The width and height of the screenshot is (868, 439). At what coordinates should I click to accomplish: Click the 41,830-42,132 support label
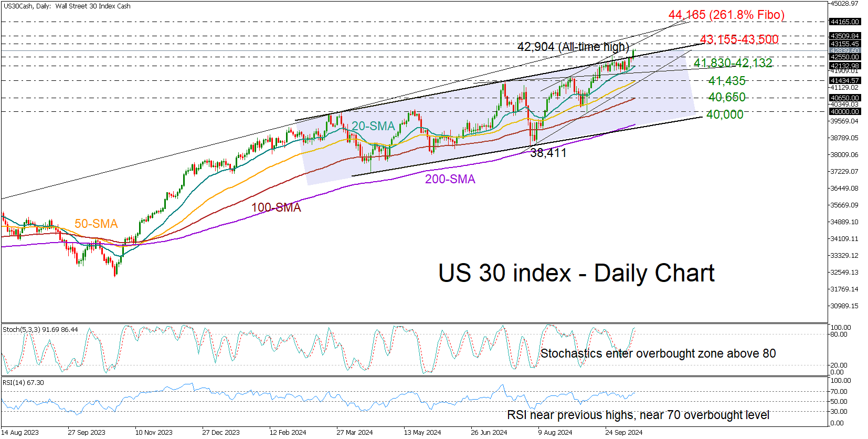[x=733, y=63]
